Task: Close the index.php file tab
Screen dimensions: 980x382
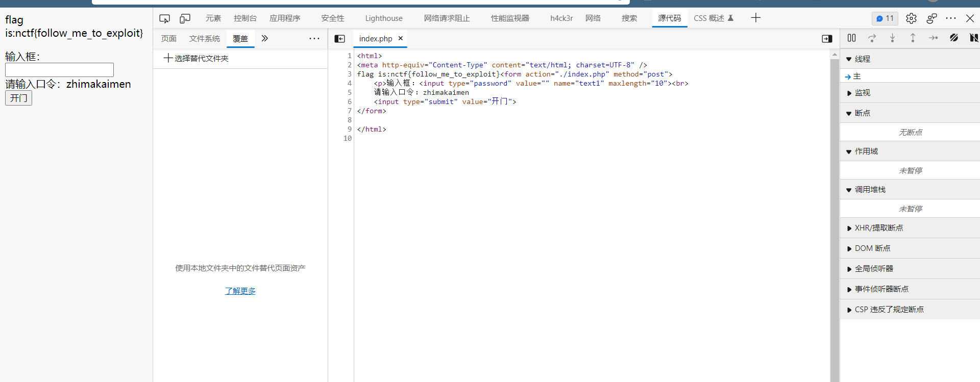Action: coord(401,38)
